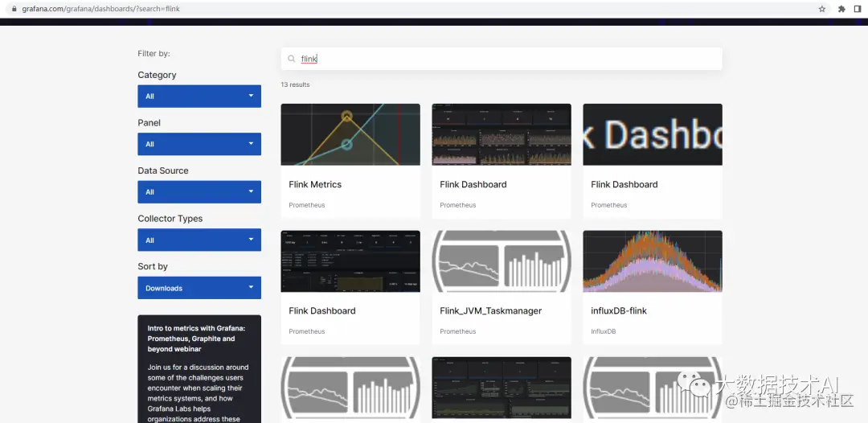Image resolution: width=868 pixels, height=423 pixels.
Task: Bookmark this page with the star icon
Action: [822, 9]
